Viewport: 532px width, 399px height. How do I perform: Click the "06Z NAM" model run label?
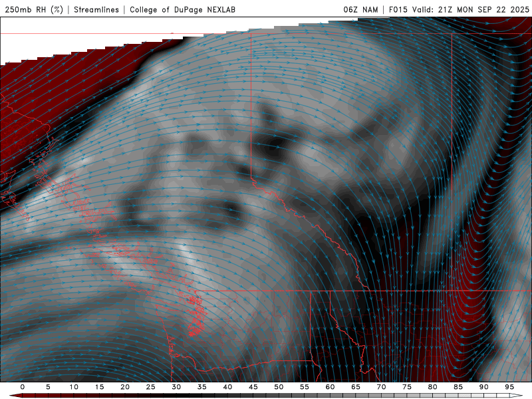(x=360, y=10)
